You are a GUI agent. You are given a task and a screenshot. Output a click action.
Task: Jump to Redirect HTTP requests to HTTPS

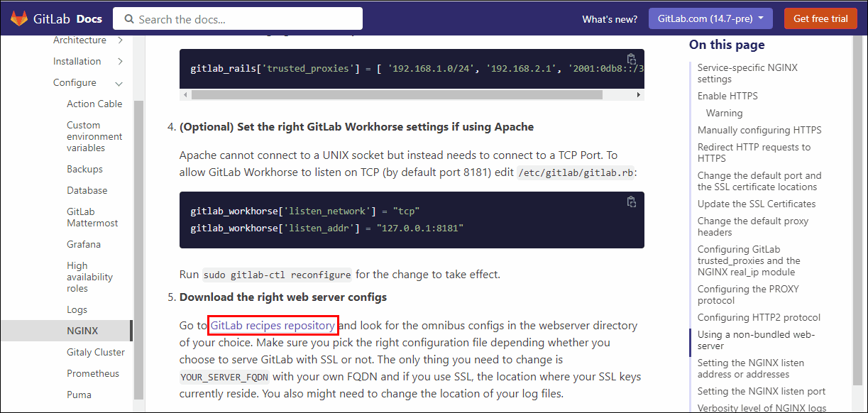point(754,153)
